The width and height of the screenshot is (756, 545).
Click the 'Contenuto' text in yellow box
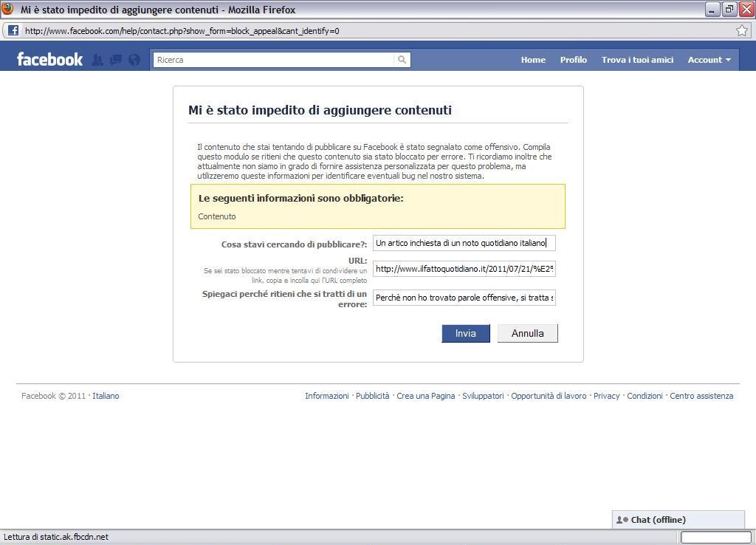coord(217,216)
